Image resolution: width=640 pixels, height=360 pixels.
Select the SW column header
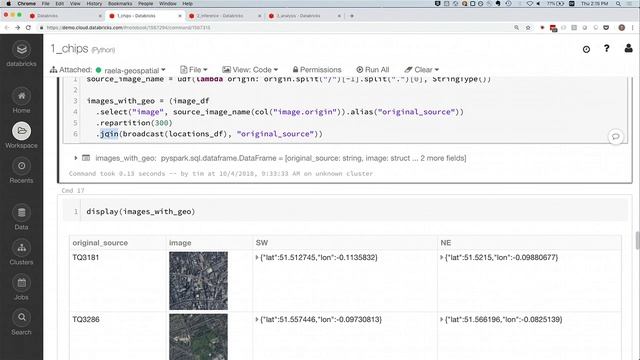click(x=262, y=243)
